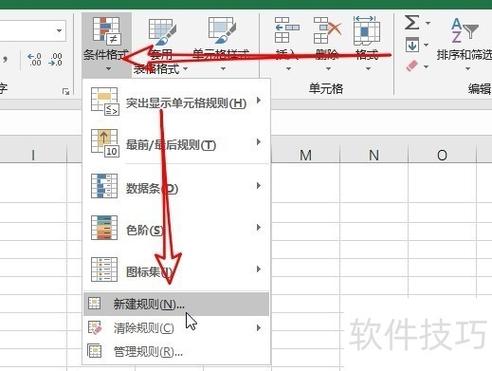Screen dimensions: 492x371
Task: Select 新建规则(N)... menu item
Action: point(176,304)
